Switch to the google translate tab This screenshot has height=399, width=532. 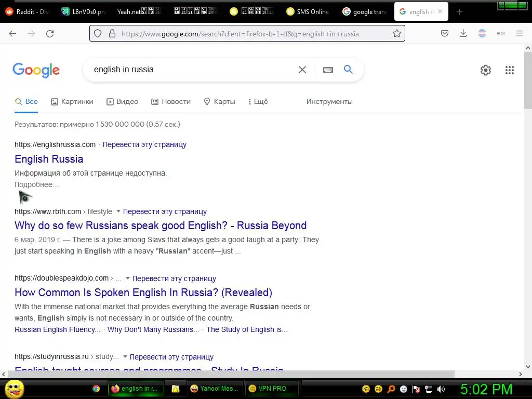(365, 12)
